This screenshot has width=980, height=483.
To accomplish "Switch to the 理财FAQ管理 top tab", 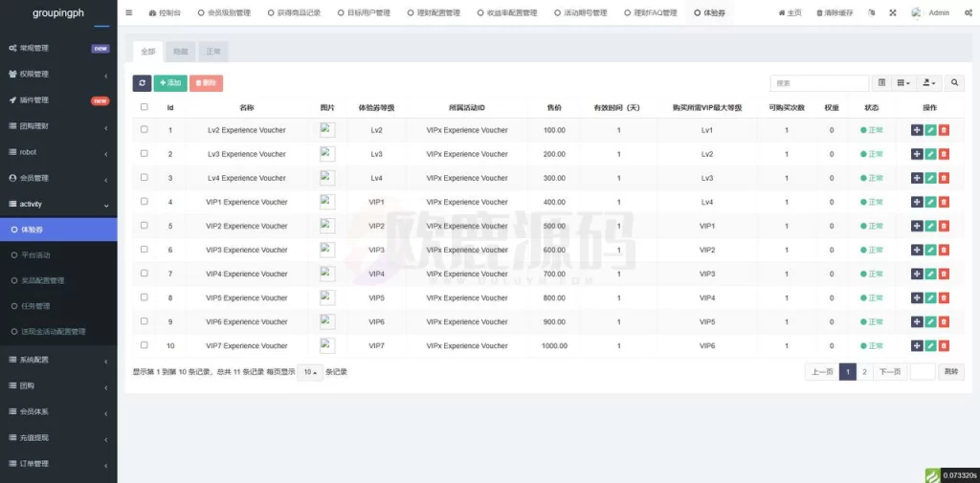I will click(651, 12).
